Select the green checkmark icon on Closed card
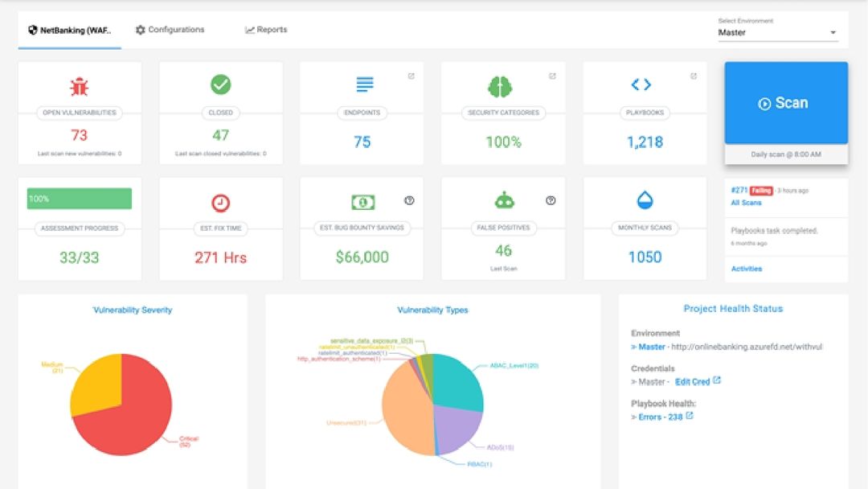868x489 pixels. [220, 84]
